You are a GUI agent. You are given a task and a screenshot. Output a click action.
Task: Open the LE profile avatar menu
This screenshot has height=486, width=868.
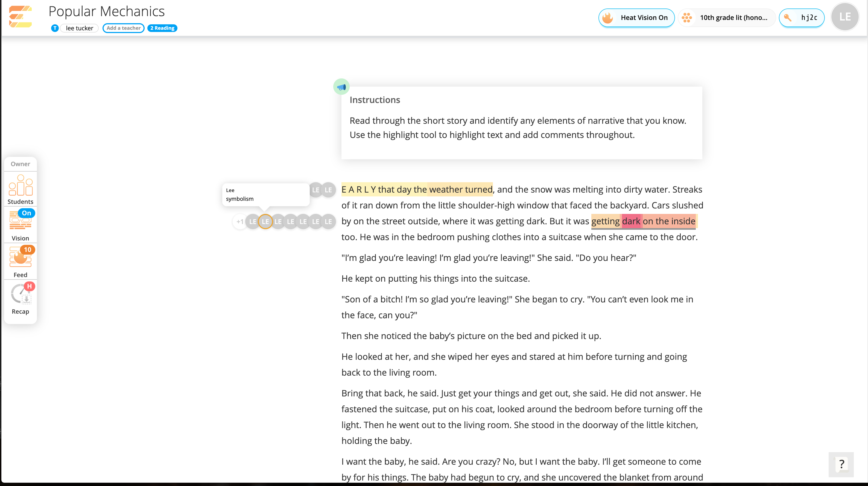[845, 17]
